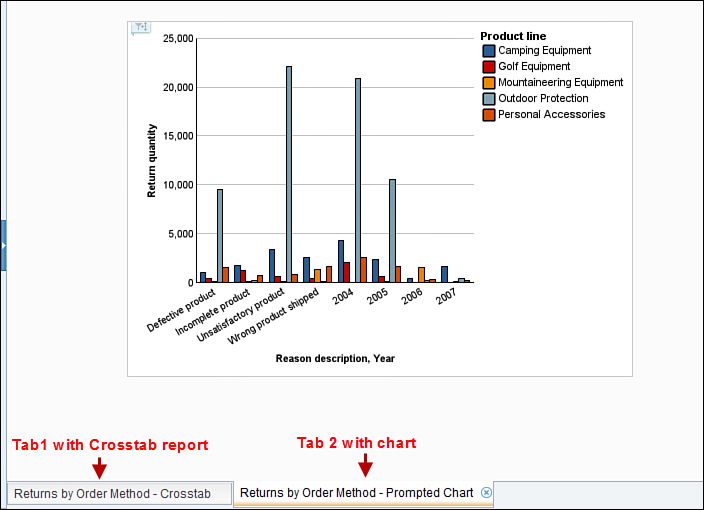This screenshot has height=510, width=704.
Task: Click the 25,000 y-axis value
Action: 178,39
